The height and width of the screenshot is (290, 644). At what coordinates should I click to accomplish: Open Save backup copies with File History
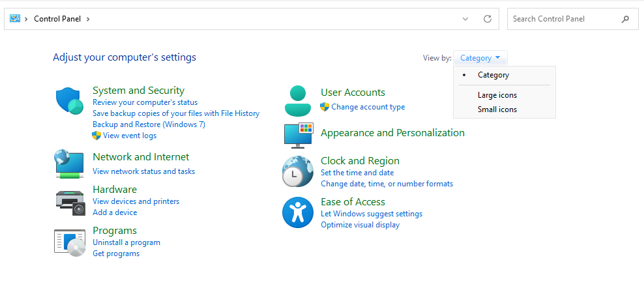pos(176,113)
